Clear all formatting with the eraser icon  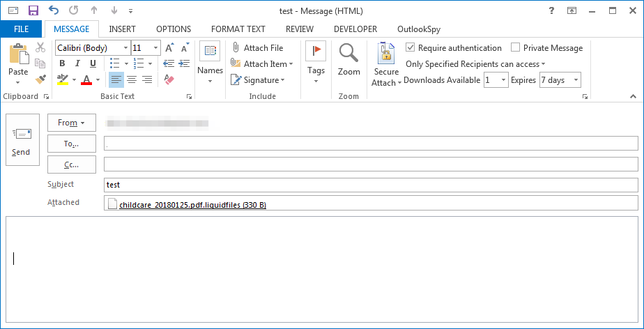click(x=169, y=79)
